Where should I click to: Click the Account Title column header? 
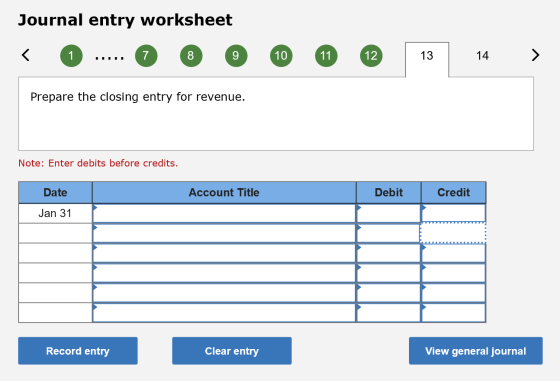point(224,192)
